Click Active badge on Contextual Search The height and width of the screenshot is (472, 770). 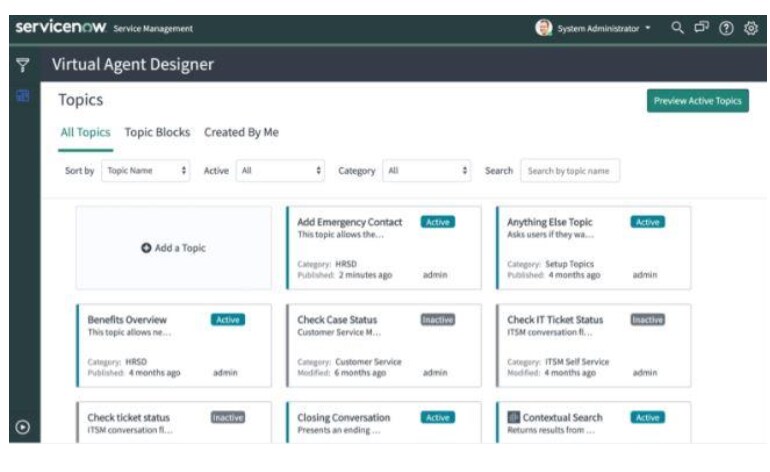[648, 417]
